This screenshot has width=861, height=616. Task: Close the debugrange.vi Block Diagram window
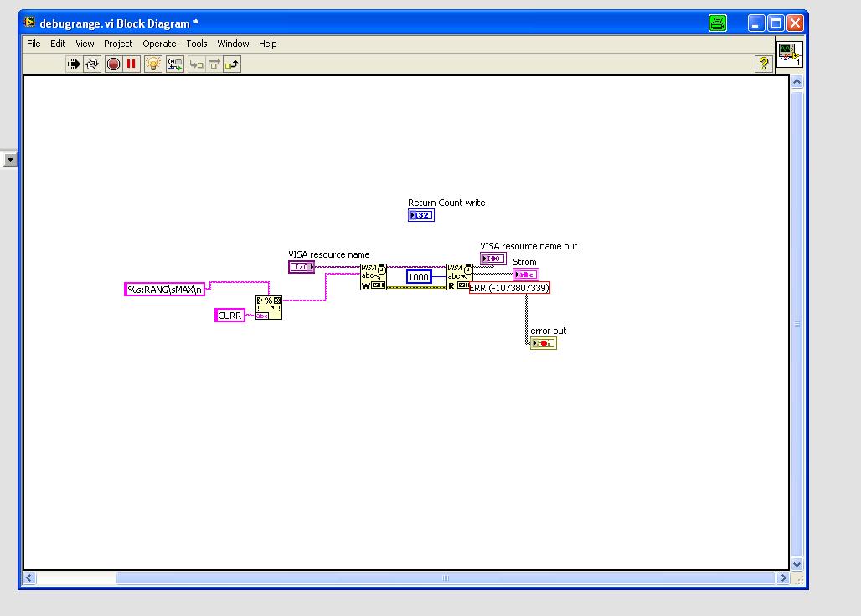pyautogui.click(x=795, y=23)
